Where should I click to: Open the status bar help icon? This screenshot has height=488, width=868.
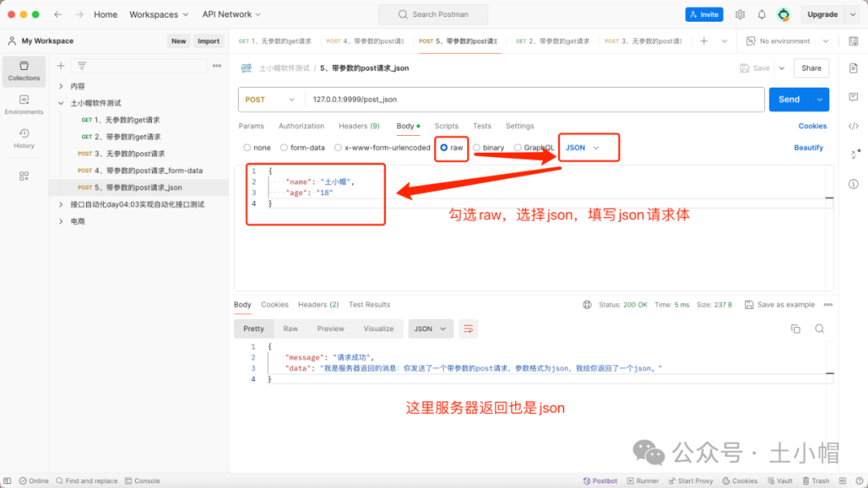(859, 481)
